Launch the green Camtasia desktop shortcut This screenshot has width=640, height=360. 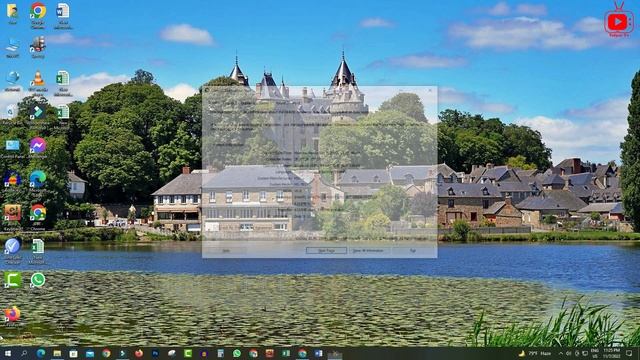click(13, 280)
